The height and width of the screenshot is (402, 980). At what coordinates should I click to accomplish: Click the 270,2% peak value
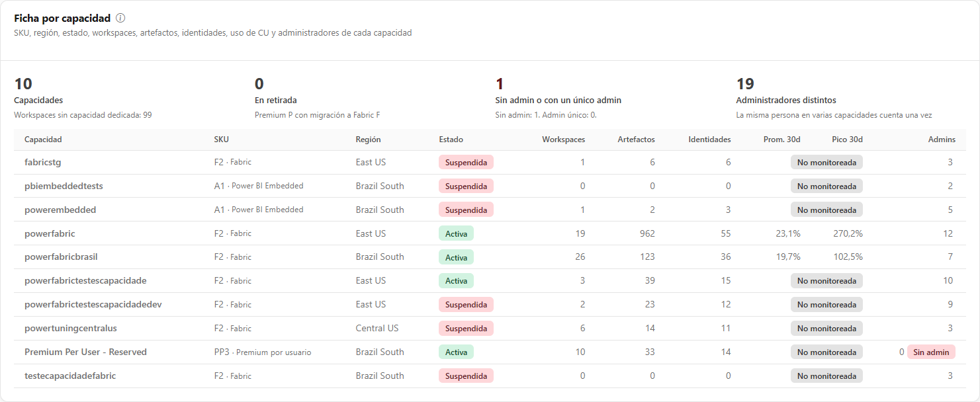848,233
